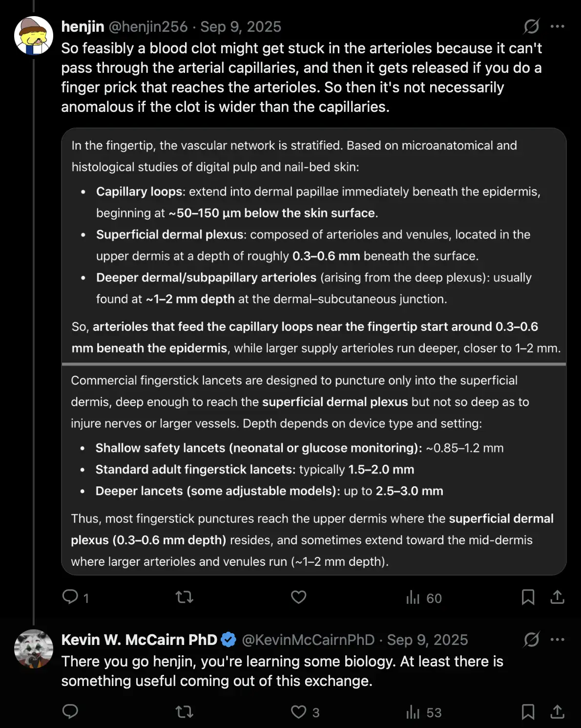Image resolution: width=581 pixels, height=728 pixels.
Task: Bookmark Kevin McCairn's reply
Action: pos(528,712)
